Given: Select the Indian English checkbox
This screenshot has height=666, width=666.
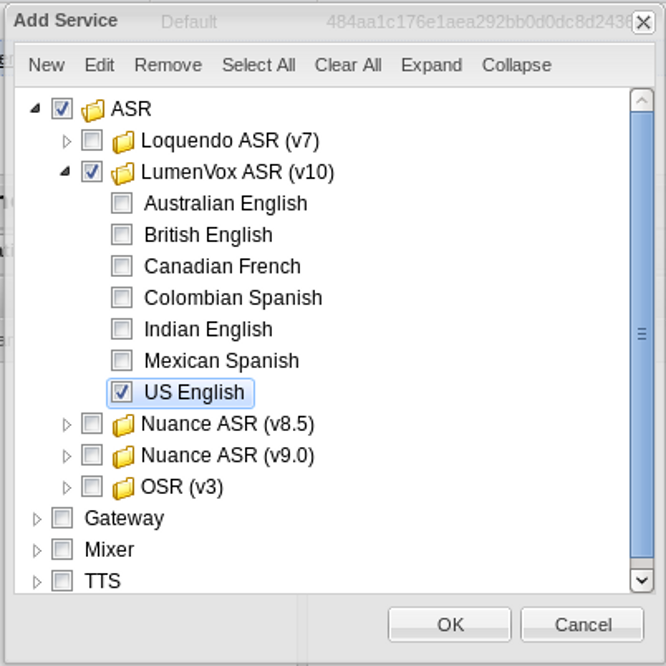Looking at the screenshot, I should [x=122, y=329].
